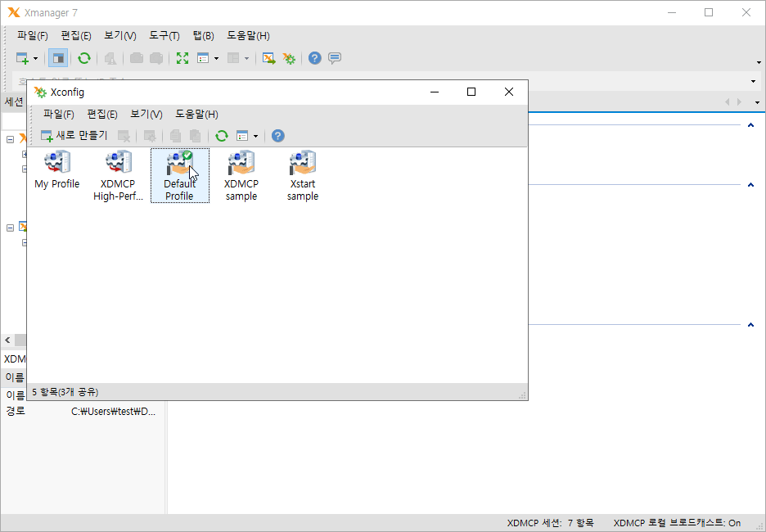
Task: Collapse the middle section chevron in Xmanager main pane
Action: [x=750, y=185]
